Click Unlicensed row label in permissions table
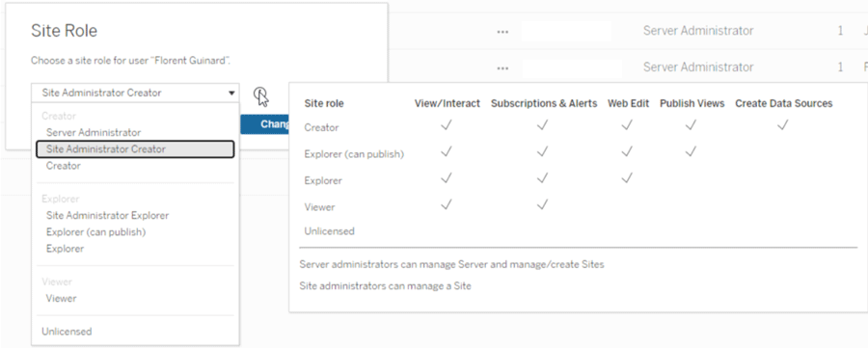The height and width of the screenshot is (348, 868). pos(329,231)
